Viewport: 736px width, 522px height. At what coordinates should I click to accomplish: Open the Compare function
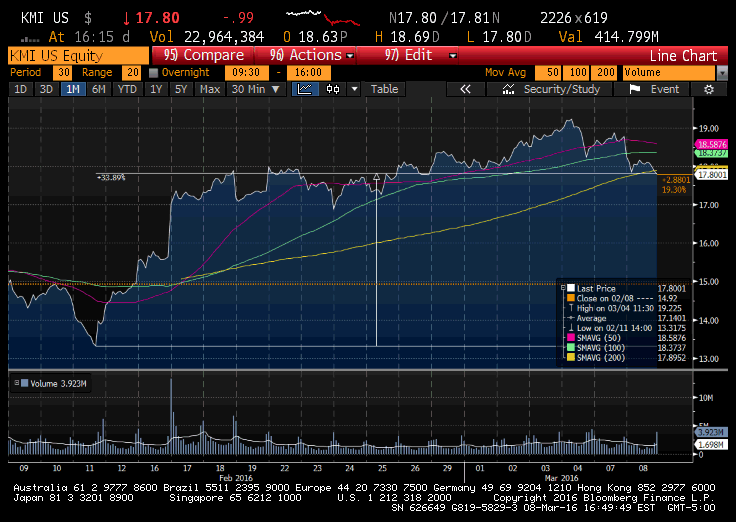coord(203,55)
